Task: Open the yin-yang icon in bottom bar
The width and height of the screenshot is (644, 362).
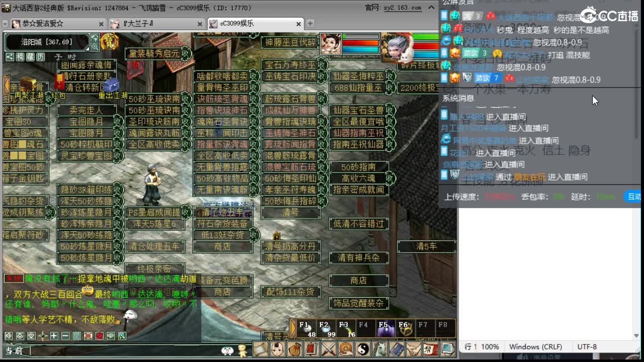Action: click(x=362, y=348)
